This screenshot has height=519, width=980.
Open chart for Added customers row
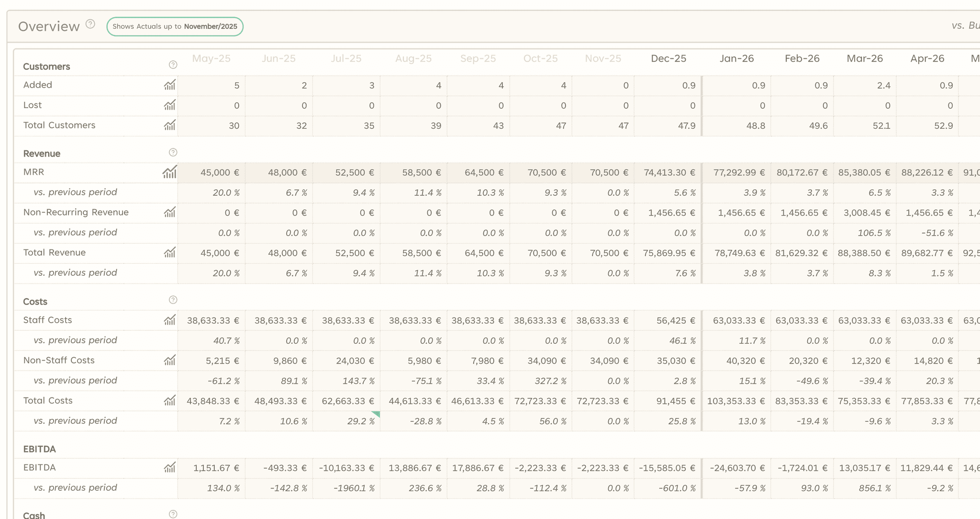pos(170,85)
